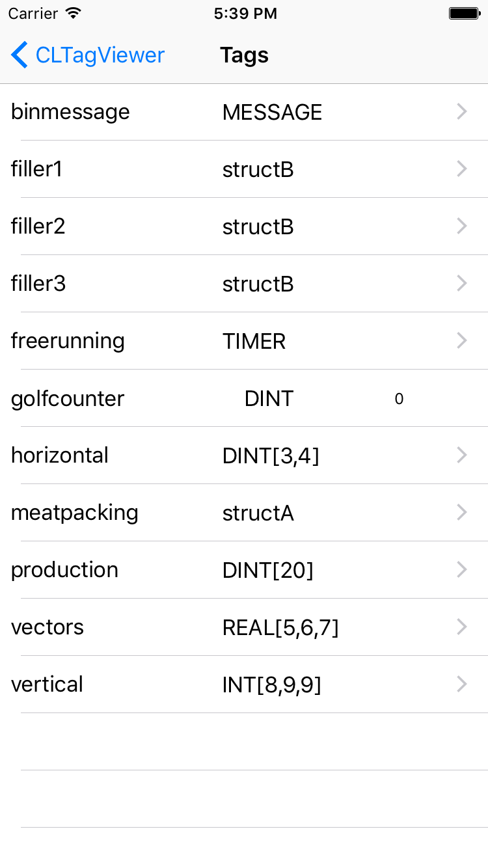The width and height of the screenshot is (488, 868).
Task: Open filler1 disclosure arrow
Action: (x=462, y=169)
